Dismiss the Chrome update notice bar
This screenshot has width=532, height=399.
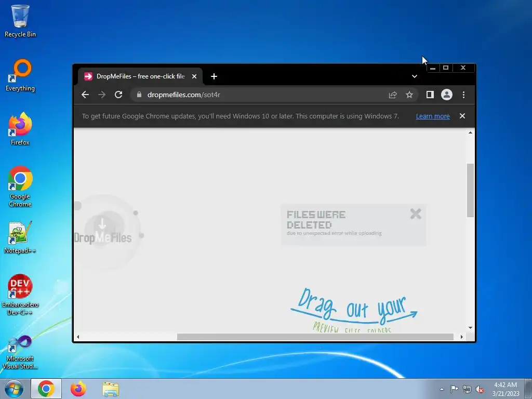pos(462,116)
